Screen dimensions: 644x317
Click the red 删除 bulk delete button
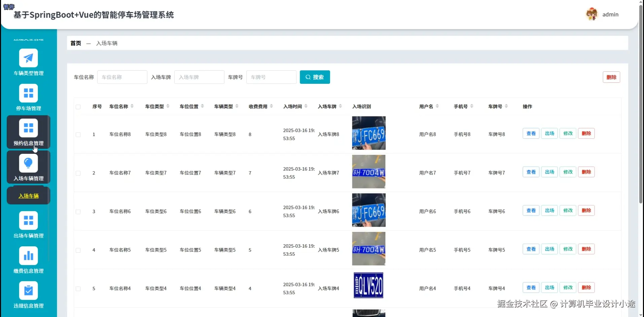click(611, 77)
